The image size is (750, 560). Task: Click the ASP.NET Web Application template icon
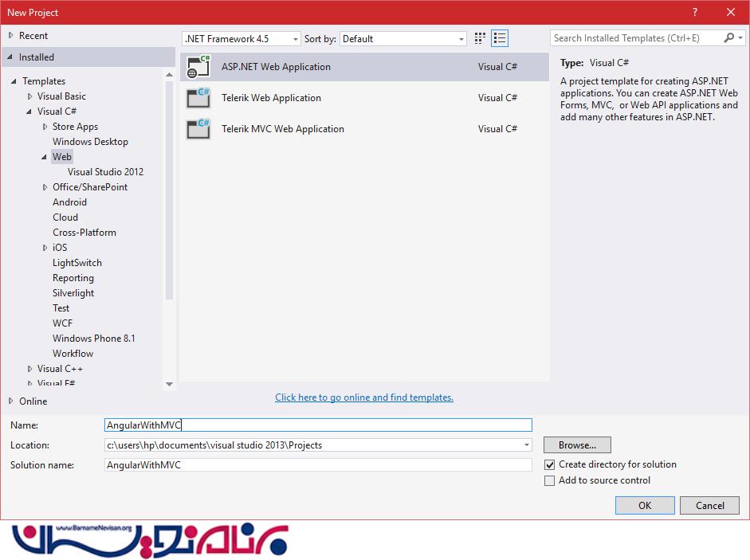pyautogui.click(x=198, y=67)
